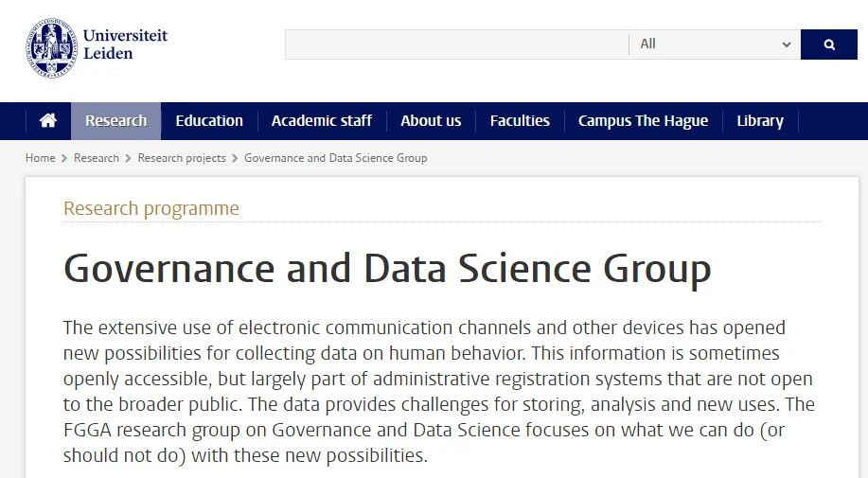
Task: Go to Academic staff section
Action: coord(322,120)
